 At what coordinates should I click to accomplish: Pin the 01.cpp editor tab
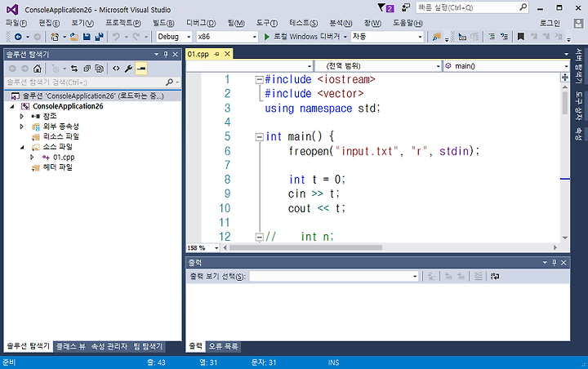216,55
